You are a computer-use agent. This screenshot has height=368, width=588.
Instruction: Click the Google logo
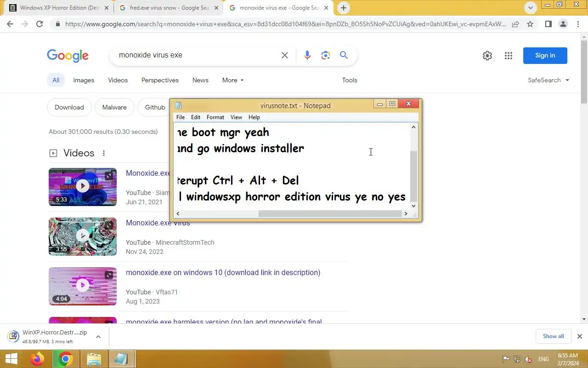point(68,56)
